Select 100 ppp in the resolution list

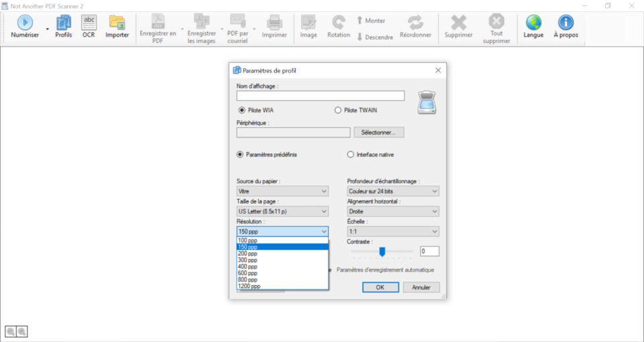tap(282, 241)
